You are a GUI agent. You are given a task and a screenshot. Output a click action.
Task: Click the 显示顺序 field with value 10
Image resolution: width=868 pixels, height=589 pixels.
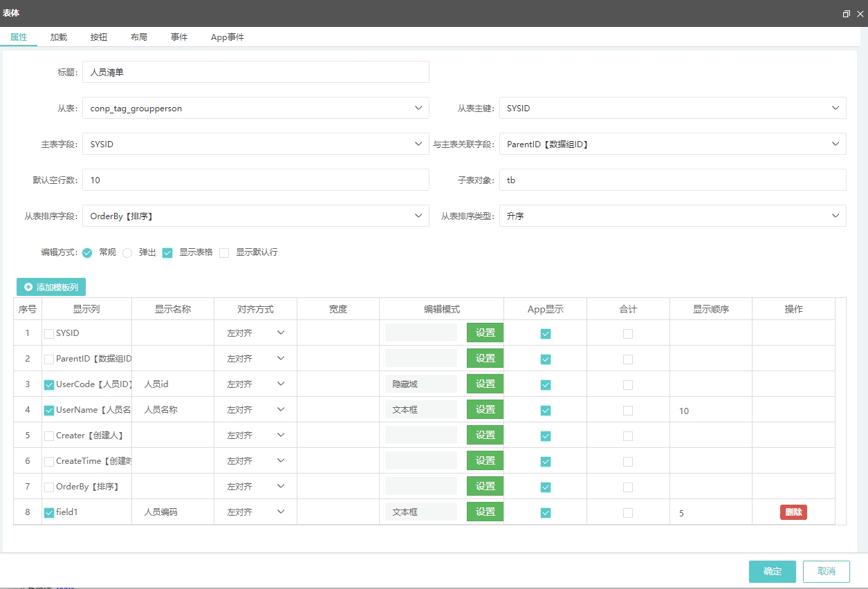point(710,410)
